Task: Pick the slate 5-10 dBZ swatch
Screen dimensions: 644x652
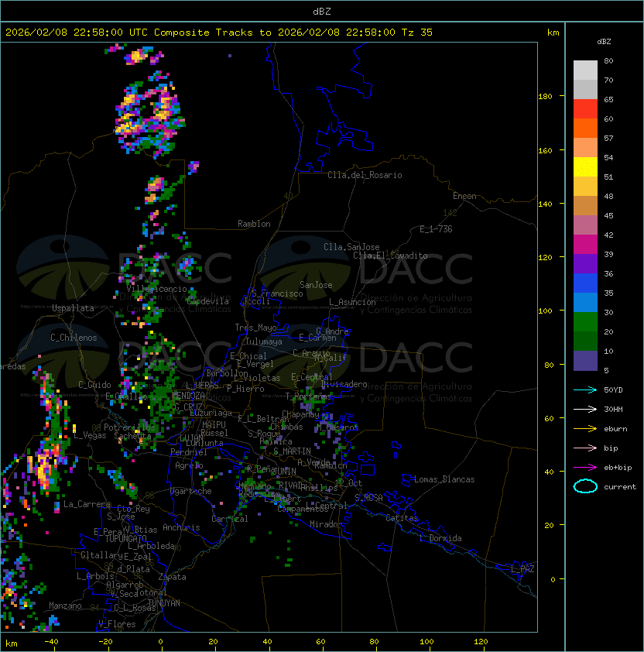Action: coord(585,361)
